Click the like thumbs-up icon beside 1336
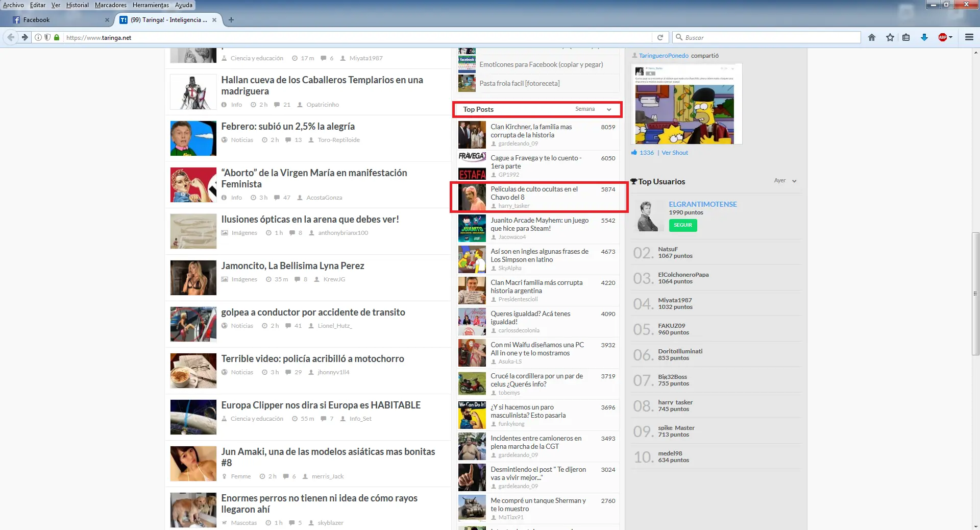The height and width of the screenshot is (530, 980). point(634,152)
